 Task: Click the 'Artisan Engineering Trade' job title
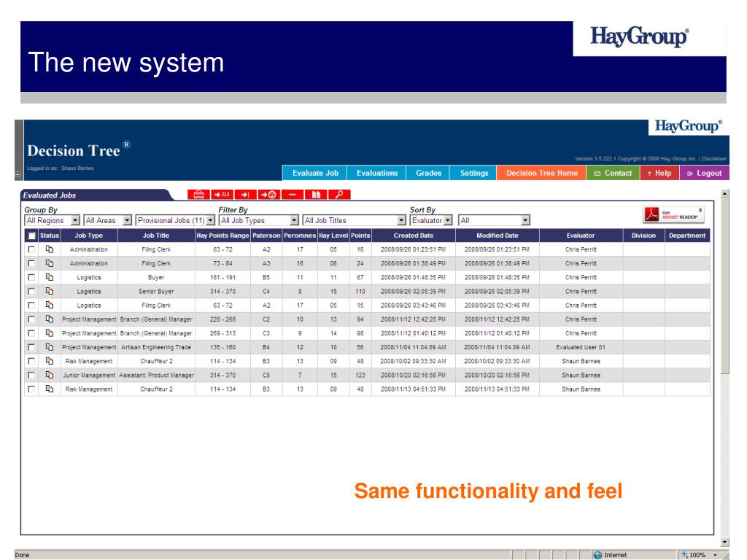[x=156, y=347]
